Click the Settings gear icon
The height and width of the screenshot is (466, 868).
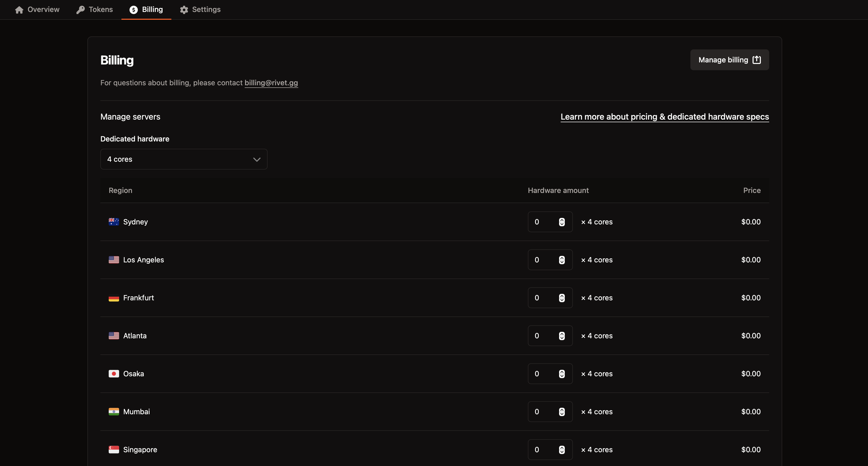pos(184,10)
